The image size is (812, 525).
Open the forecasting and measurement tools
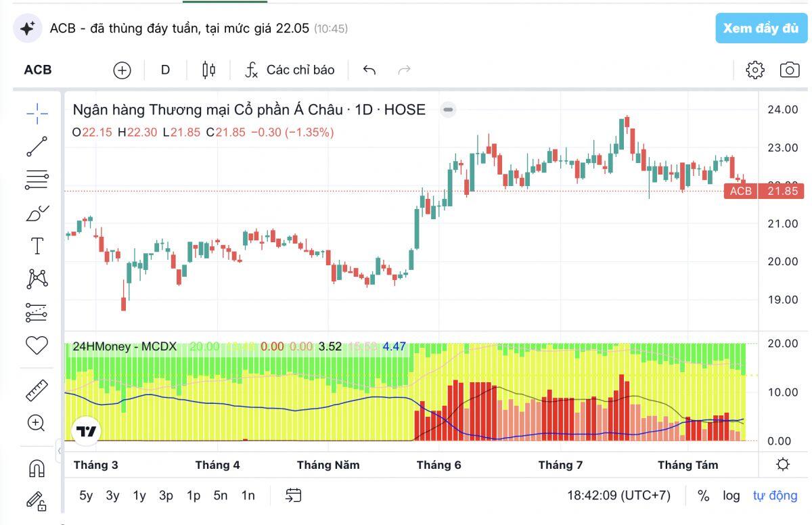tap(37, 312)
